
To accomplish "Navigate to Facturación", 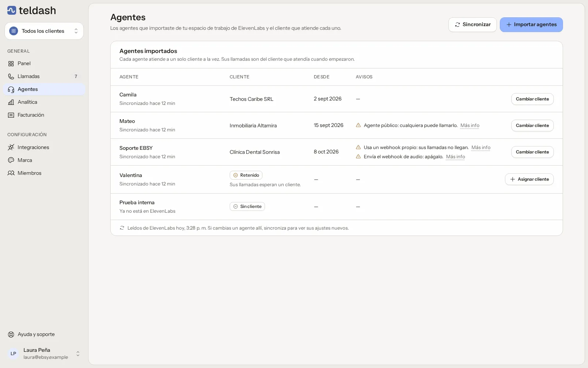I will coord(44,115).
